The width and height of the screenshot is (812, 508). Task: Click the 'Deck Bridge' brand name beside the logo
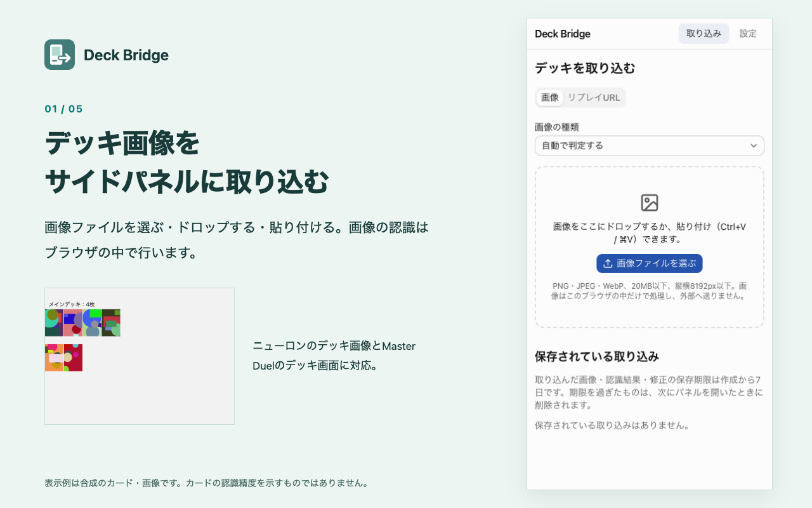(x=126, y=55)
